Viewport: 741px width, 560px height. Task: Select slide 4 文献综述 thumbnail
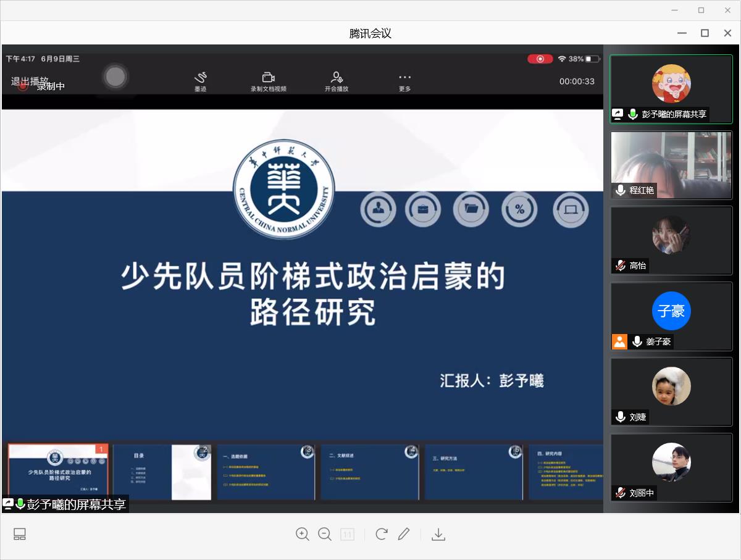click(x=369, y=472)
